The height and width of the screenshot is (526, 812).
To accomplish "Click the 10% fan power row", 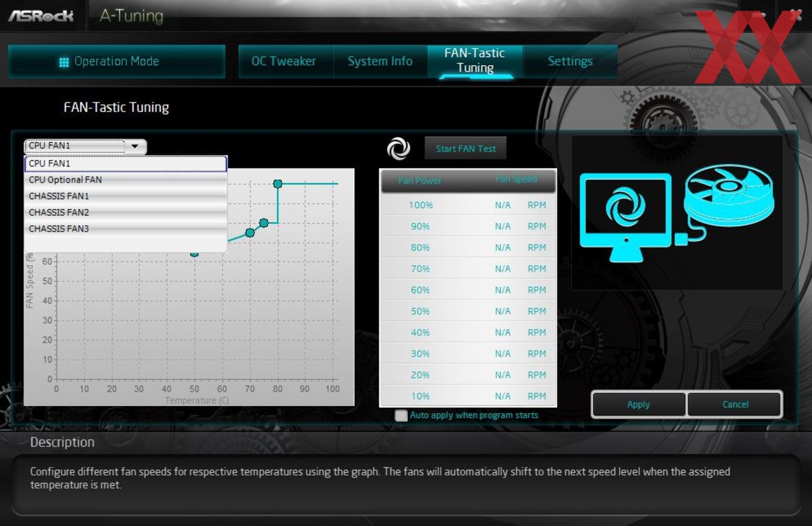I will pyautogui.click(x=468, y=396).
